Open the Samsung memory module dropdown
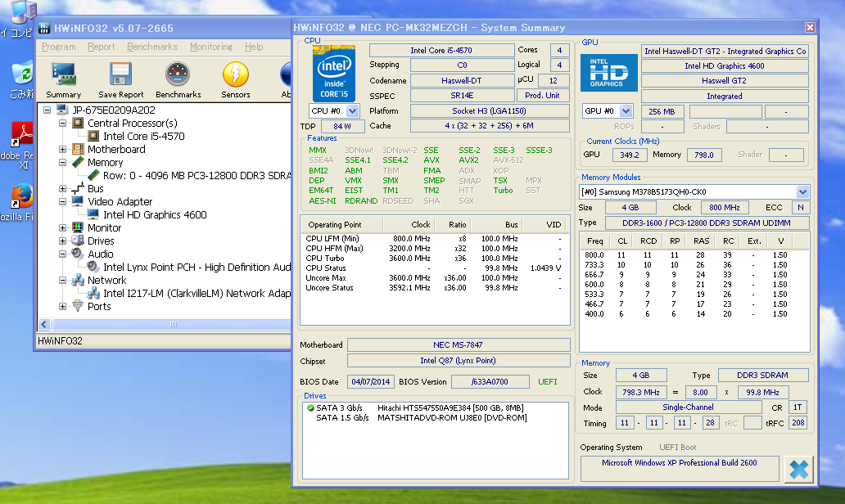The height and width of the screenshot is (504, 845). (x=802, y=191)
